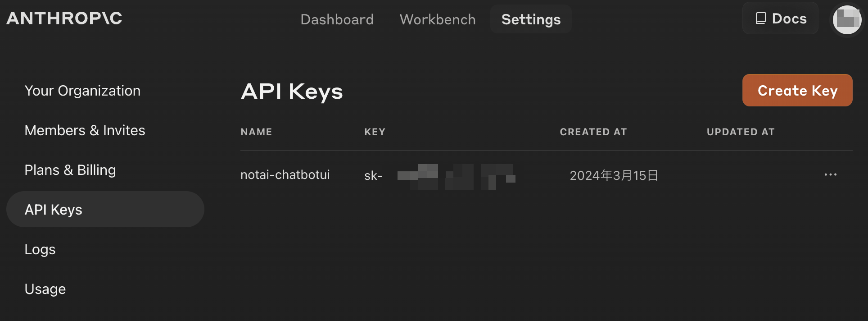Go to Your Organization settings
Viewport: 868px width, 321px height.
tap(82, 91)
